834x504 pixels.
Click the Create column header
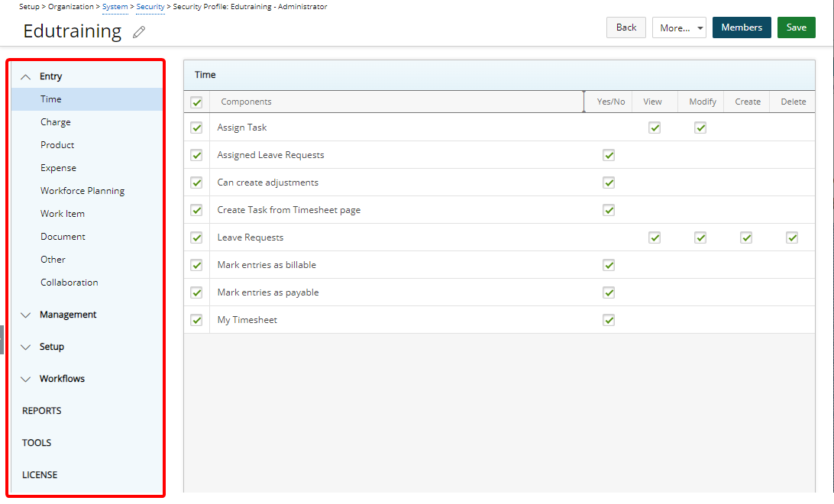click(x=747, y=102)
